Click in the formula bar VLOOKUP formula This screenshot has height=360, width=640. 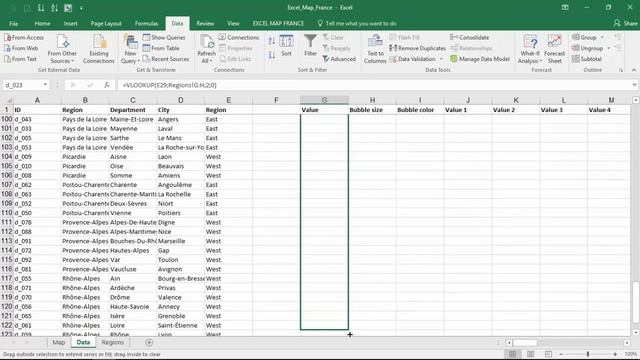coord(170,85)
